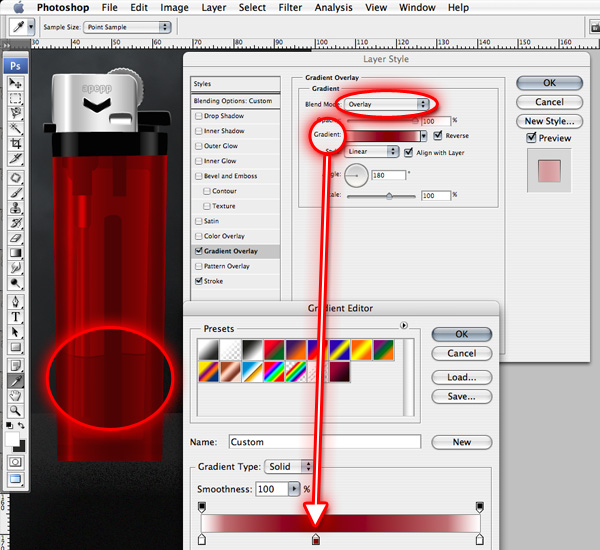Image resolution: width=600 pixels, height=550 pixels.
Task: Enable the Drop Shadow style checkbox
Action: point(198,116)
